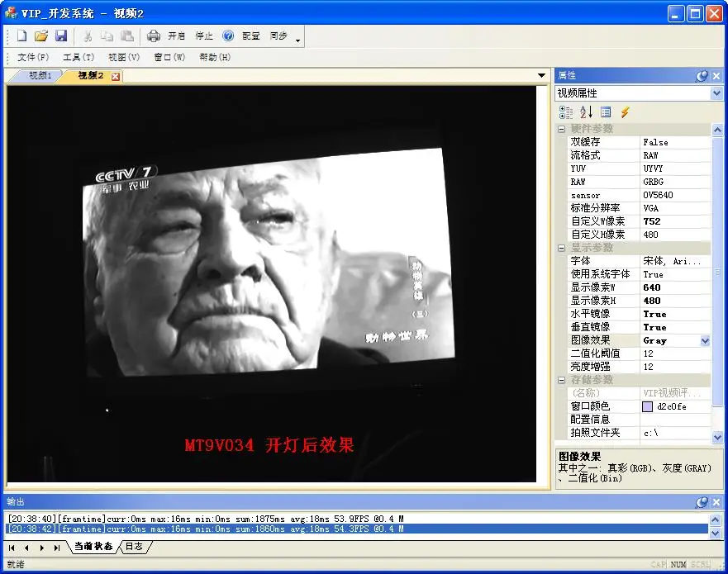Click the Categorized view icon
Viewport: 728px width, 574px height.
point(566,111)
